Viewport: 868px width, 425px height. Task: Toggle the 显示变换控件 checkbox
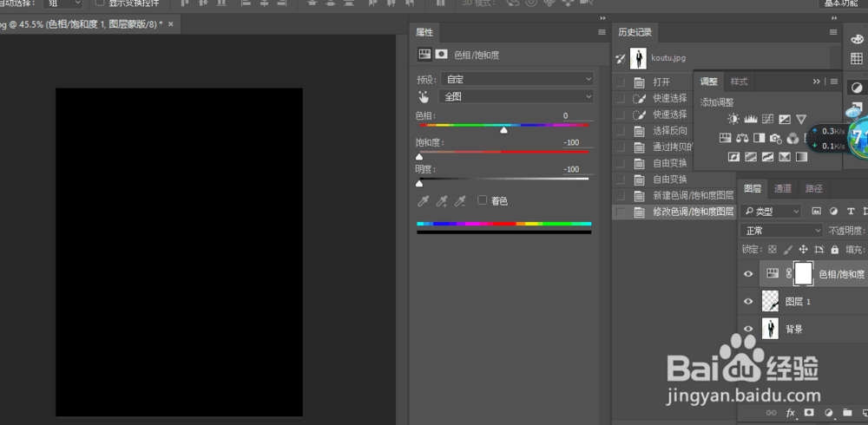click(x=100, y=3)
